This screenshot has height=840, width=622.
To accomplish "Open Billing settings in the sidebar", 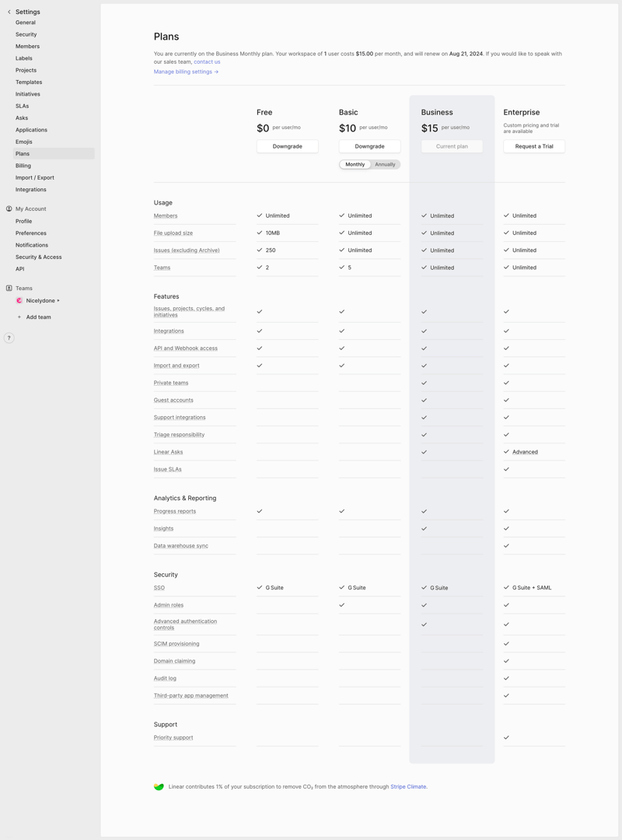I will pyautogui.click(x=25, y=166).
